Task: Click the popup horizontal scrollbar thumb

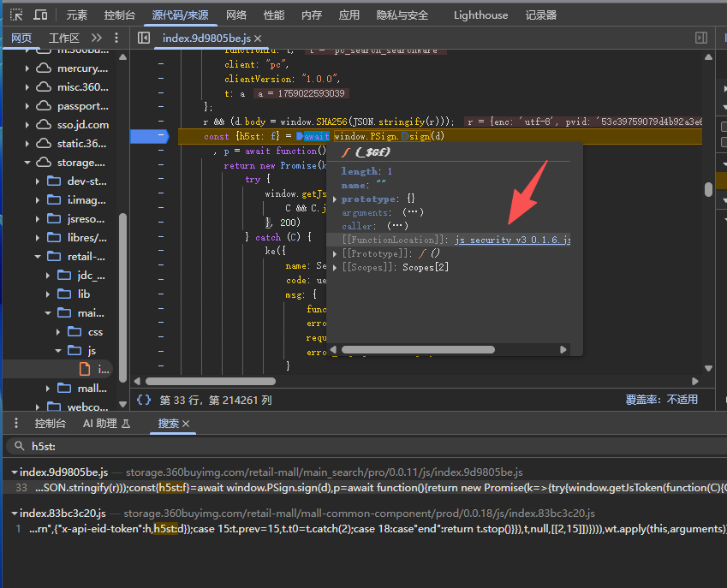Action: 418,350
